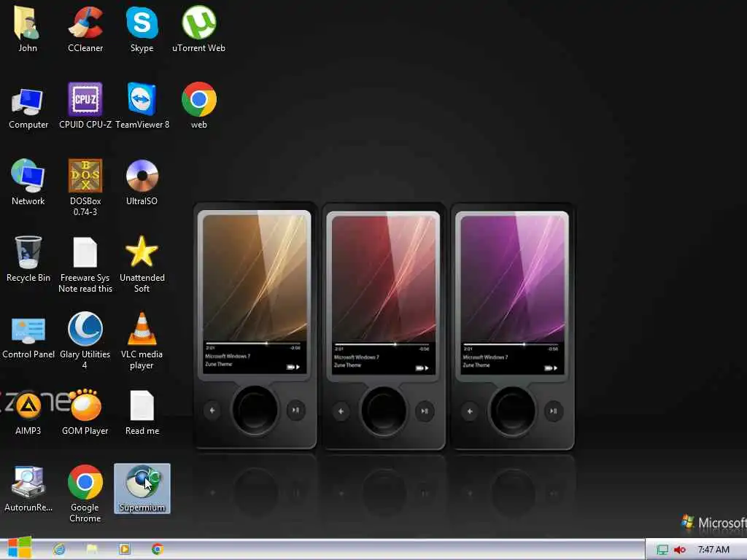747x560 pixels.
Task: Select Glary Utilities 4 icon
Action: click(85, 341)
